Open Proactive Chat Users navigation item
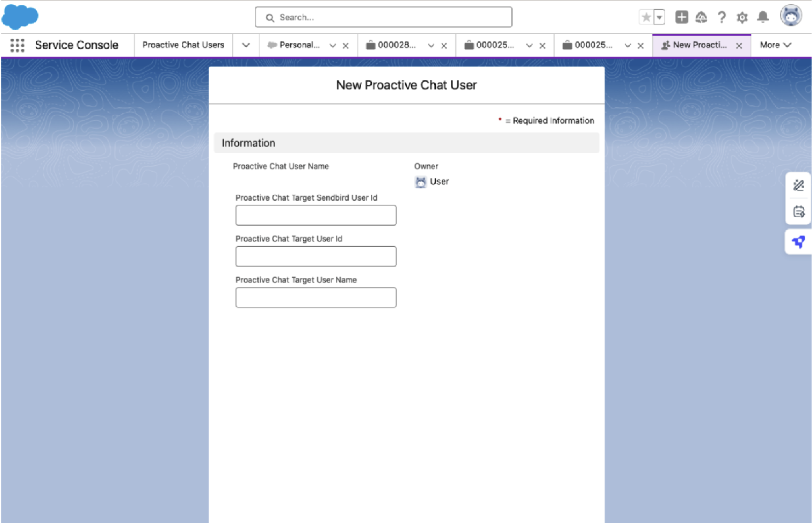 pyautogui.click(x=183, y=45)
